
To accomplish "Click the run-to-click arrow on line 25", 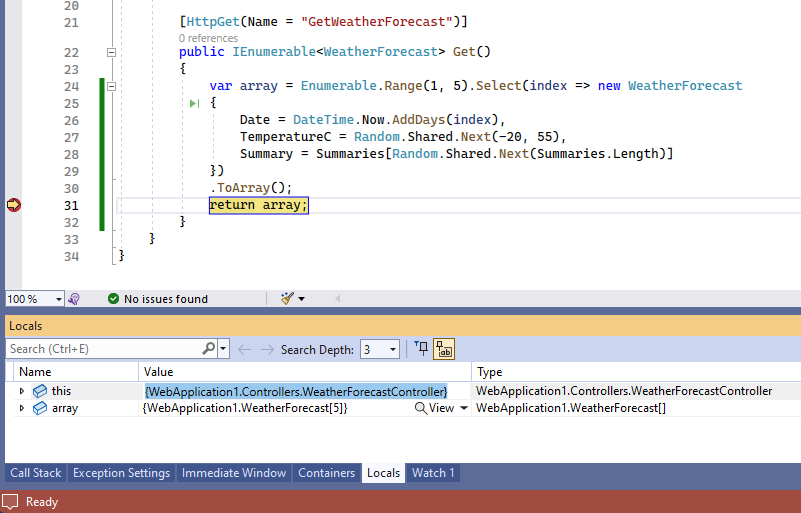I will pos(195,104).
